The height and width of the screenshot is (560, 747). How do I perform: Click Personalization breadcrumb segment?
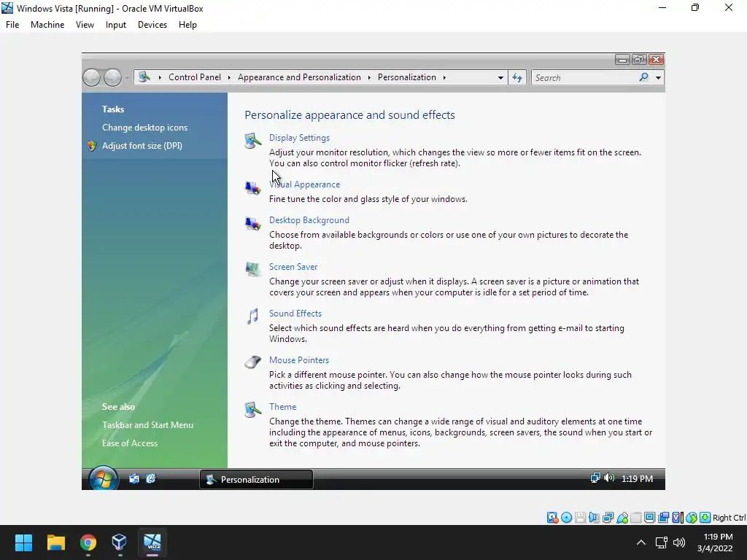click(x=407, y=77)
